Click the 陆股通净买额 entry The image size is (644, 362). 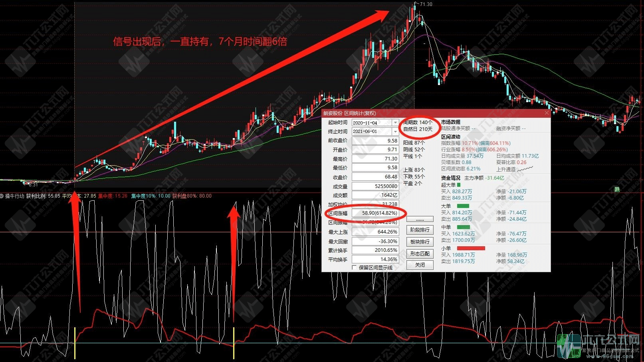click(x=458, y=129)
